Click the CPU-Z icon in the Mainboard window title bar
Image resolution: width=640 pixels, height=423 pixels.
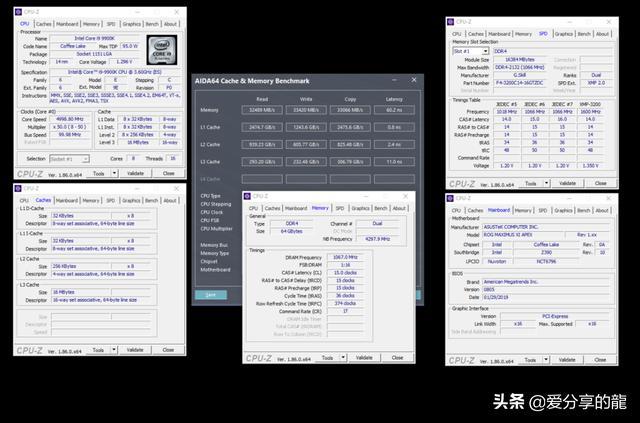click(450, 198)
